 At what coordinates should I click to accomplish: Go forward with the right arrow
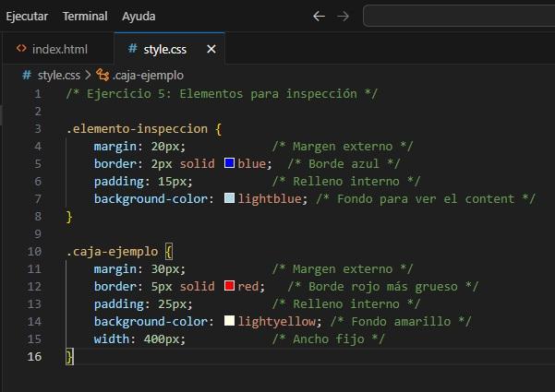[x=343, y=17]
